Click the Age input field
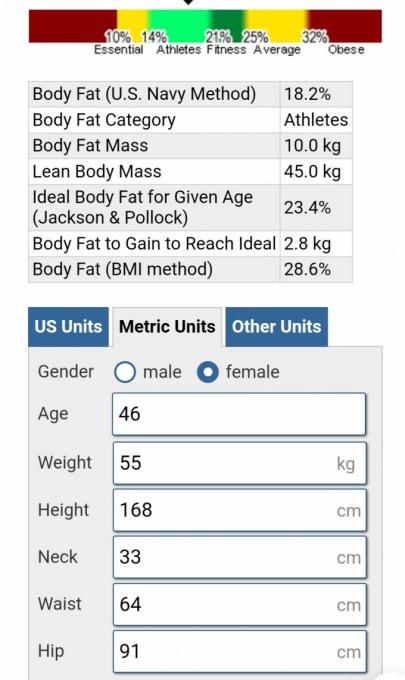The image size is (405, 680). tap(239, 414)
